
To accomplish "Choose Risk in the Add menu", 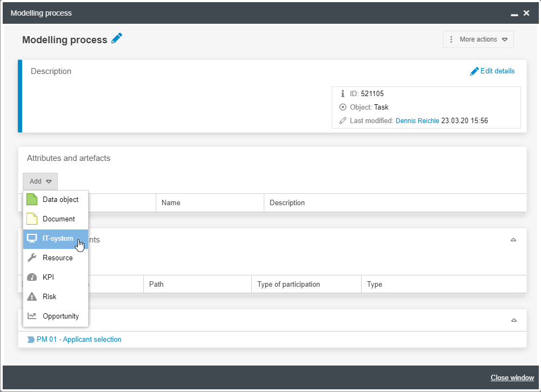I will coord(50,296).
